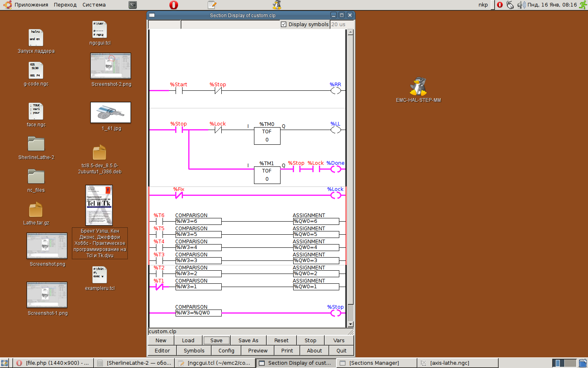Open the Система menu
Viewport: 588px width, 368px height.
[x=94, y=5]
